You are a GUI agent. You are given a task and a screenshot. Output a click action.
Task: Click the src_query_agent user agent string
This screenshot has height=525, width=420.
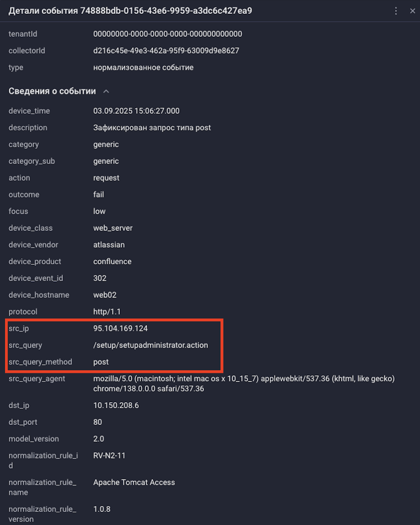(x=244, y=384)
